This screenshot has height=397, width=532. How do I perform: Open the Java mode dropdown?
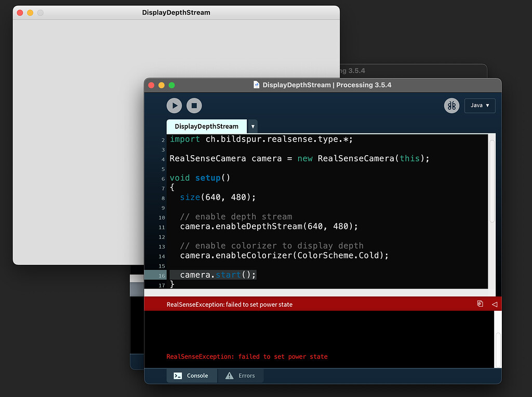click(x=480, y=106)
